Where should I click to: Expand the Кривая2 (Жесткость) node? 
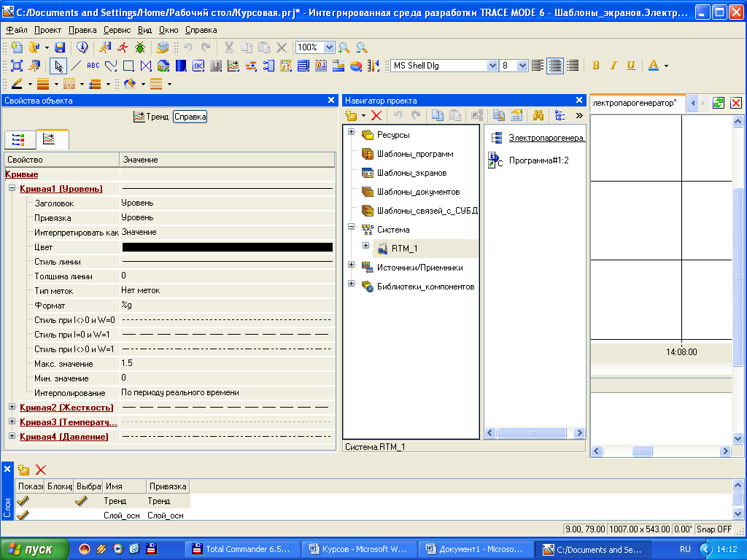[12, 407]
